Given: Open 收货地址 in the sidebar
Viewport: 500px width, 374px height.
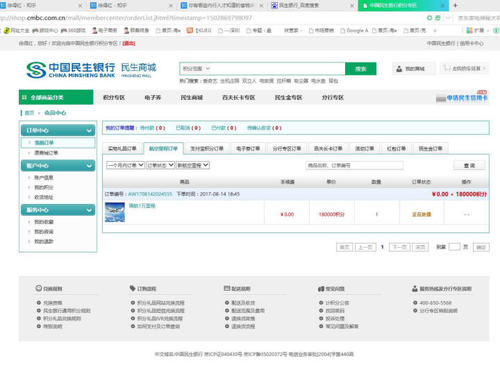Looking at the screenshot, I should pyautogui.click(x=44, y=197).
